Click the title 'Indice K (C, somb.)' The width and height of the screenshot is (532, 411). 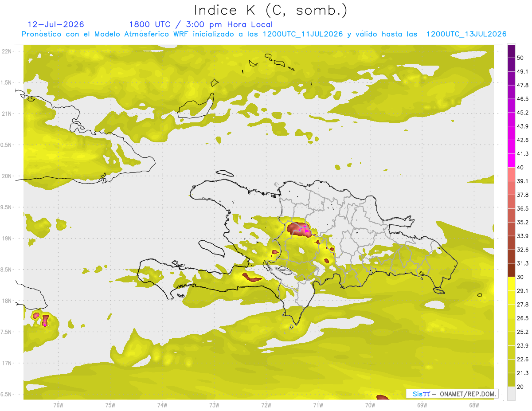tap(270, 11)
